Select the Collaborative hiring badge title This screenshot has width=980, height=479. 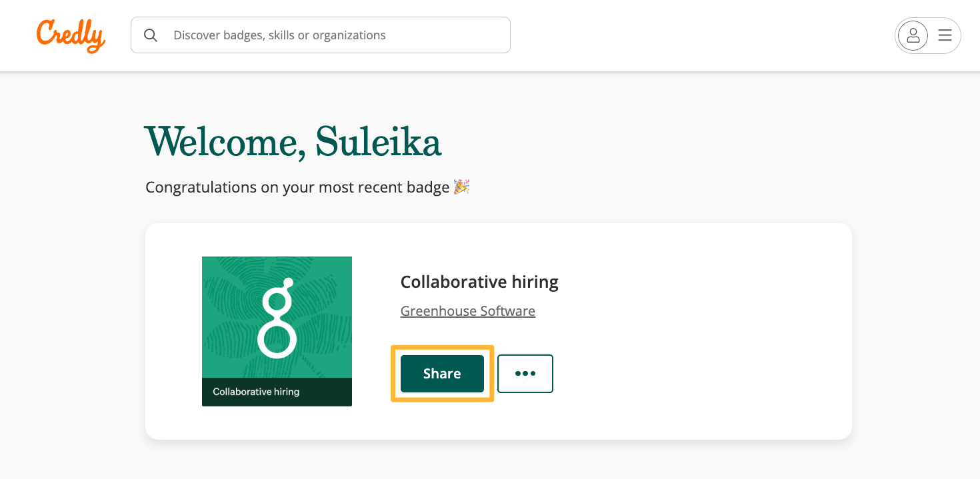pyautogui.click(x=479, y=282)
